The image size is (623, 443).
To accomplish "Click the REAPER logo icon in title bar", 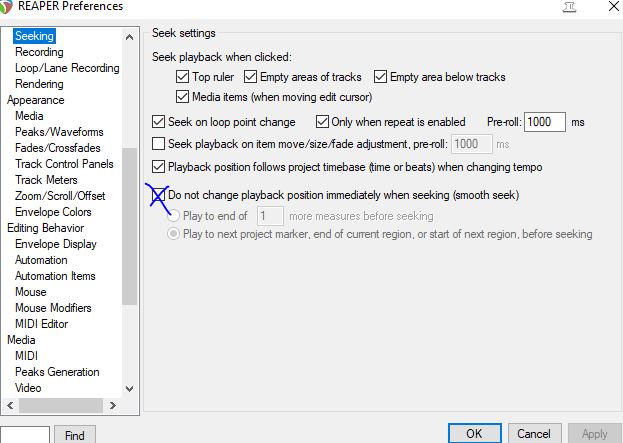I will point(6,6).
